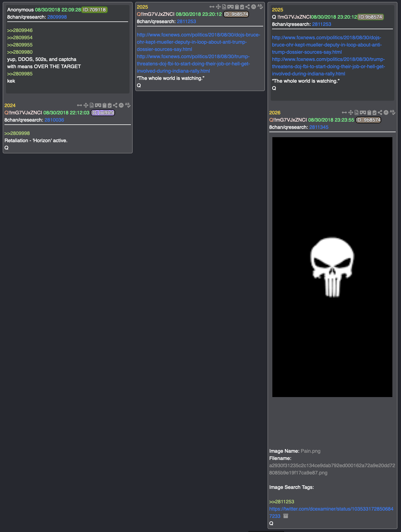Open 2811253 link in right quoted post 2025
This screenshot has width=401, height=532.
pyautogui.click(x=322, y=24)
